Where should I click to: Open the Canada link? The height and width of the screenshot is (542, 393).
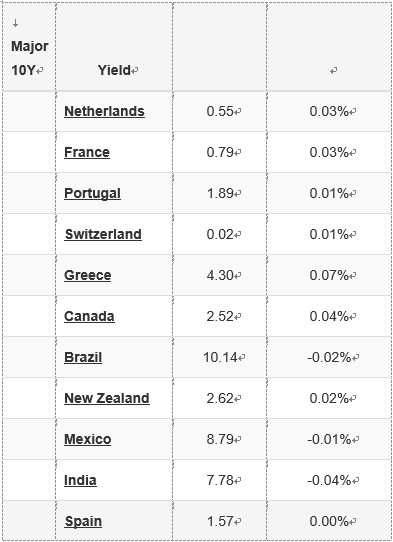[89, 316]
